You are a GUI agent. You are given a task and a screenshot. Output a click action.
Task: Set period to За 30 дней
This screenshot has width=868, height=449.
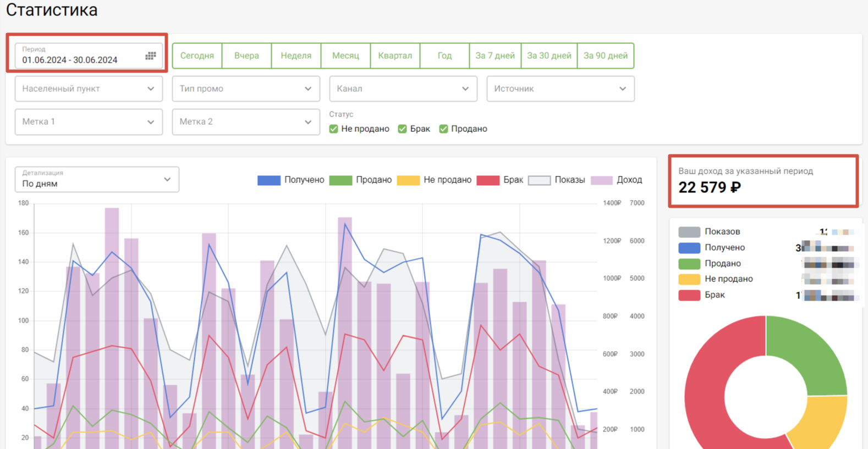coord(549,56)
